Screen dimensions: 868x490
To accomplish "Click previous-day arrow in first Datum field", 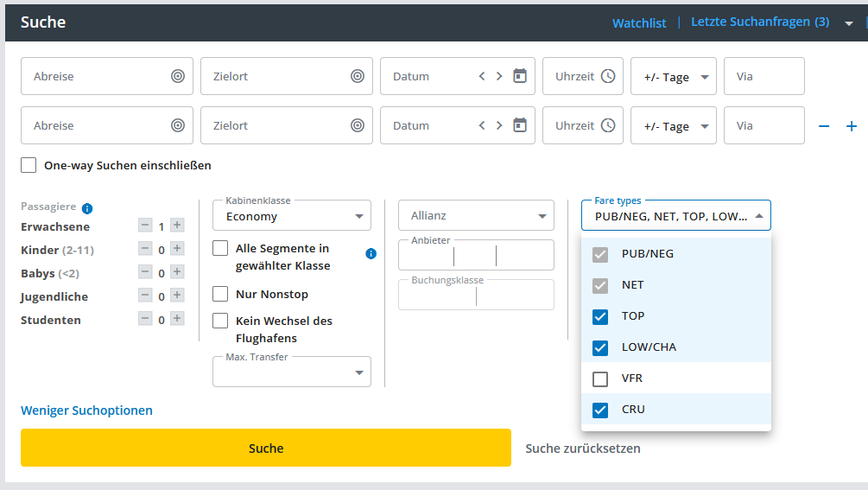I will 482,76.
